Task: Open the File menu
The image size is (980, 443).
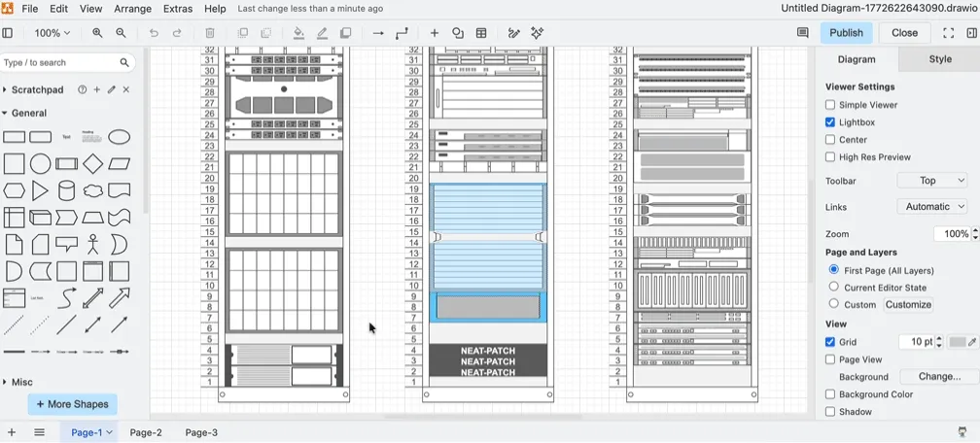Action: click(x=29, y=9)
